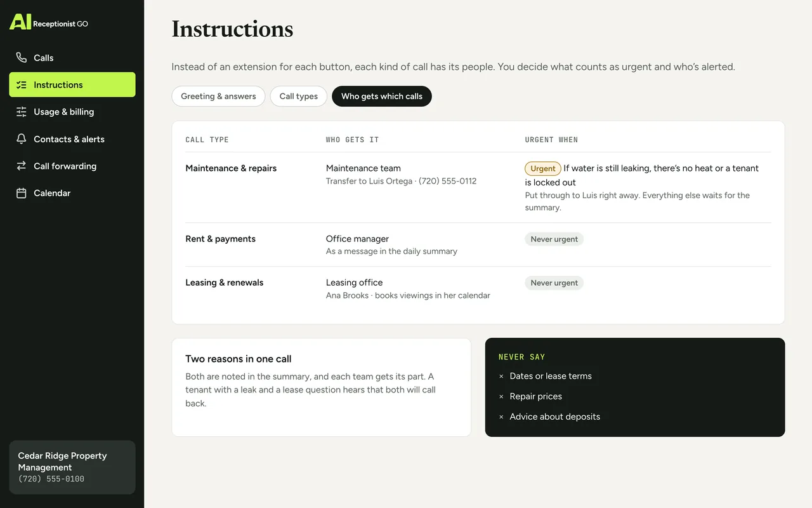Image resolution: width=812 pixels, height=508 pixels.
Task: Click the Leasing office recipient
Action: 354,283
